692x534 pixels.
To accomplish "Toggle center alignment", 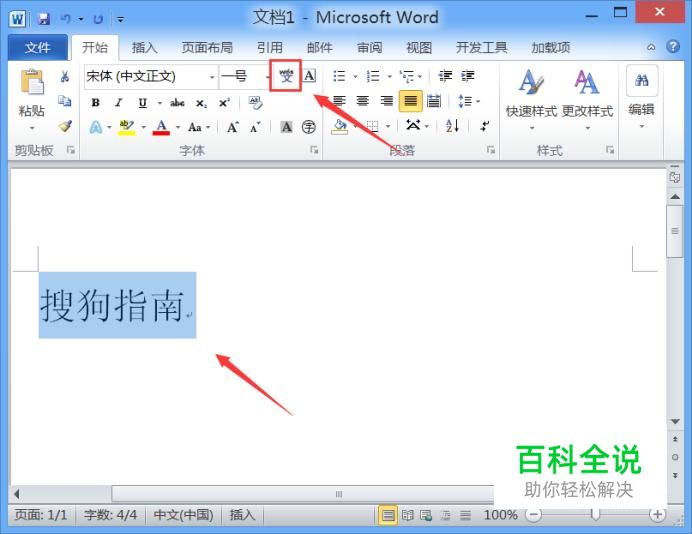I will click(363, 102).
